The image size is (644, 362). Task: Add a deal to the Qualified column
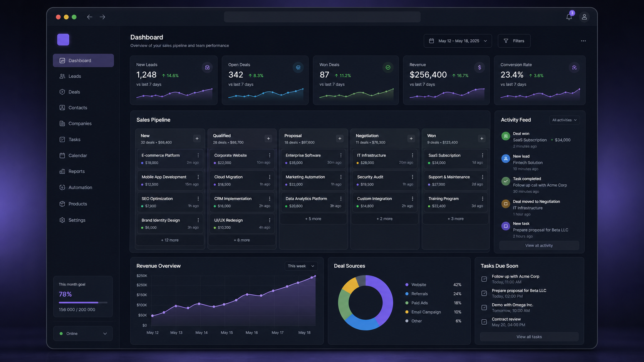pyautogui.click(x=268, y=138)
